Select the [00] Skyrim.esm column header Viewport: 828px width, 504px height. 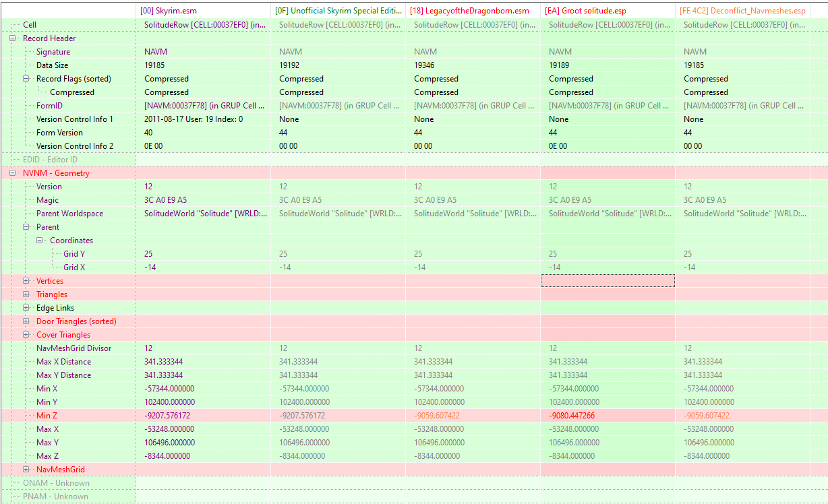[203, 11]
